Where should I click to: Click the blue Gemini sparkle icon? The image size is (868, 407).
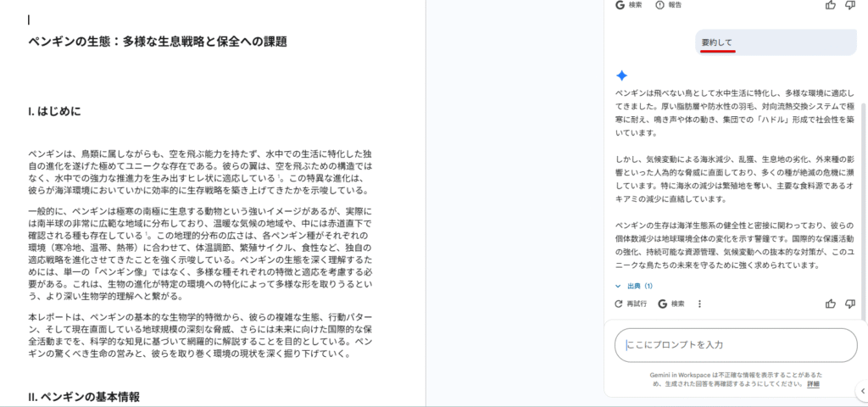(x=621, y=75)
